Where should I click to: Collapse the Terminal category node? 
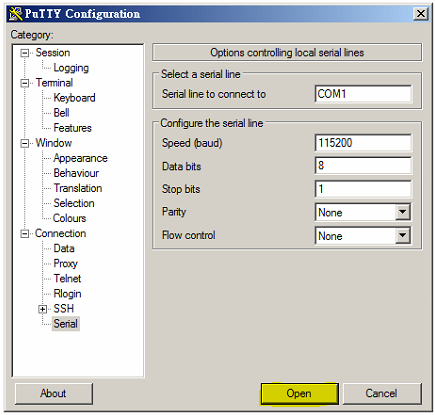coord(24,83)
